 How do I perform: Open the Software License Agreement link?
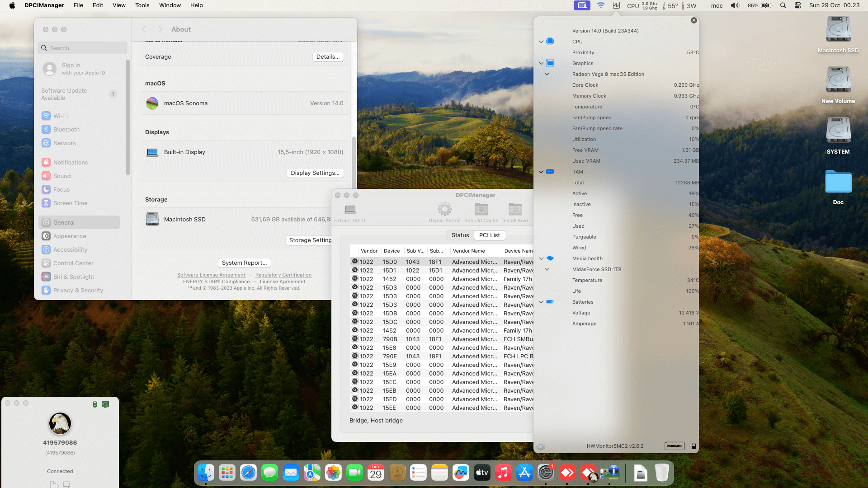[x=211, y=275]
